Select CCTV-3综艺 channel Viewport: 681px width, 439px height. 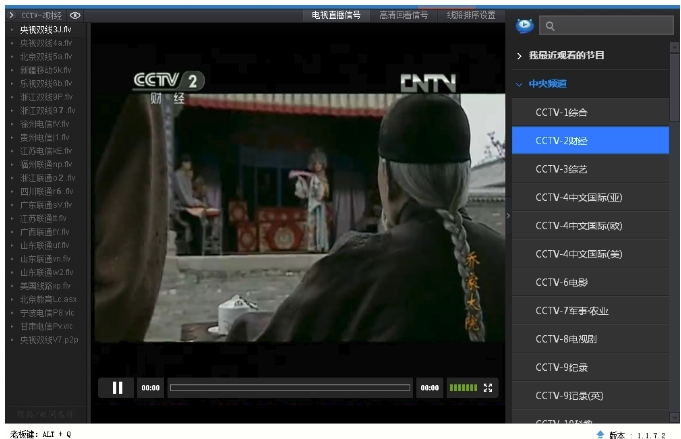tap(590, 169)
